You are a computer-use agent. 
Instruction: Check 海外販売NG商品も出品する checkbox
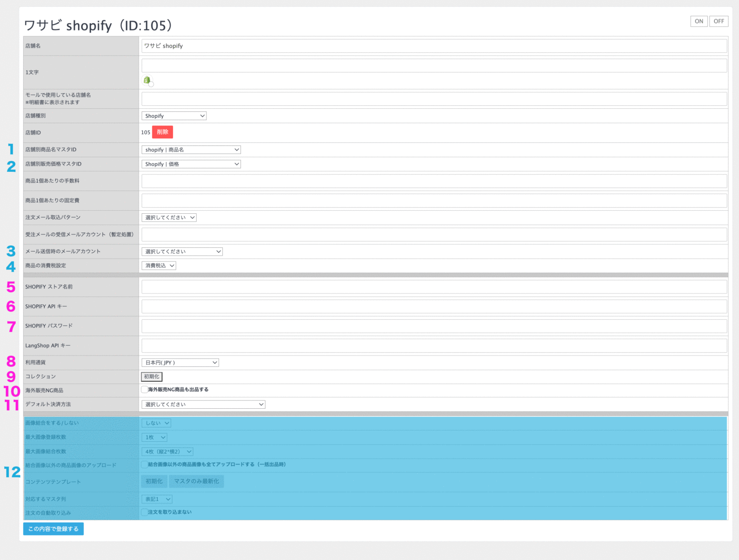coord(144,390)
